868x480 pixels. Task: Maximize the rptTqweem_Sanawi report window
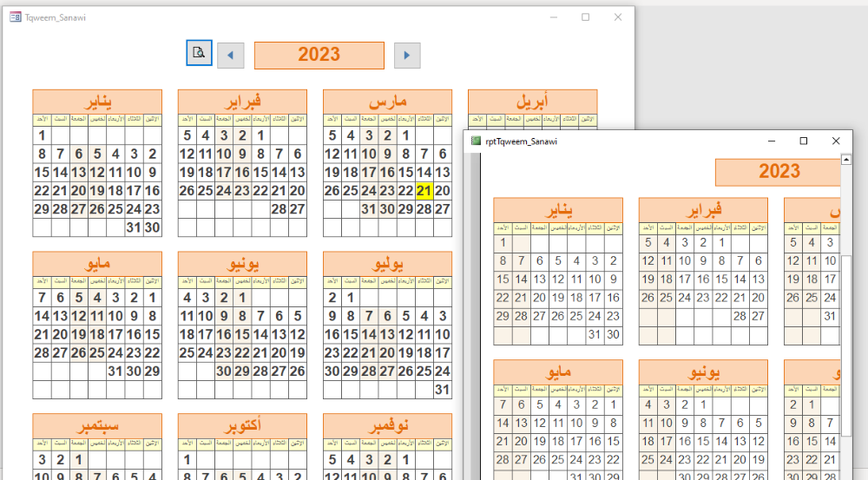click(x=803, y=141)
